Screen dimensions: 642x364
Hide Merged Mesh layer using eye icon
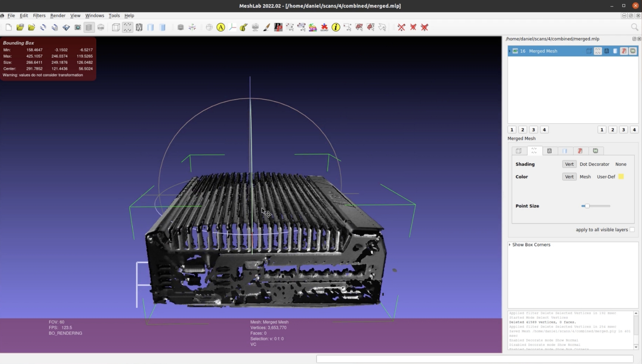point(515,51)
